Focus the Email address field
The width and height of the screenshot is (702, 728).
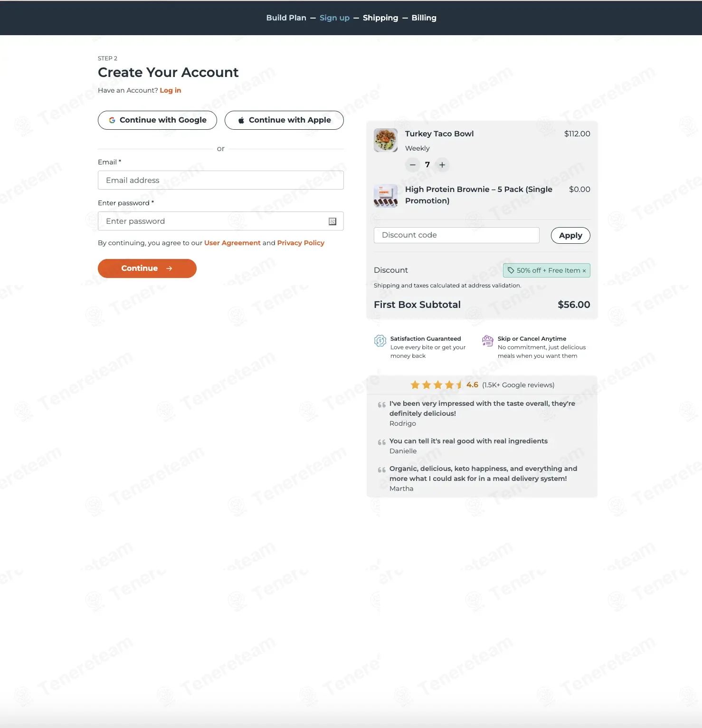tap(221, 180)
